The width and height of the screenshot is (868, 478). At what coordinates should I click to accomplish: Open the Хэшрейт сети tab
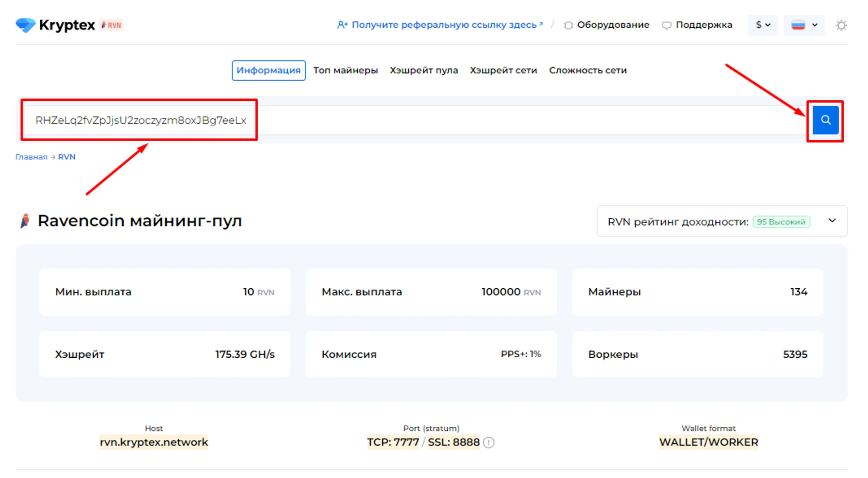click(503, 70)
